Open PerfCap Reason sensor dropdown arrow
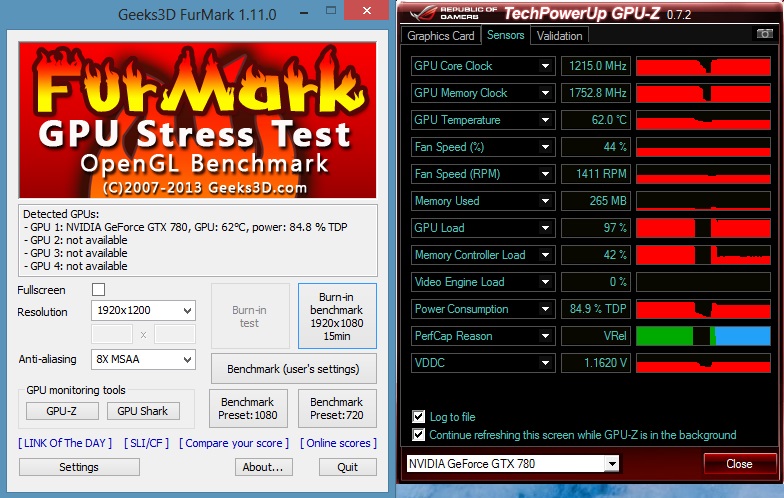The image size is (784, 498). coord(546,336)
